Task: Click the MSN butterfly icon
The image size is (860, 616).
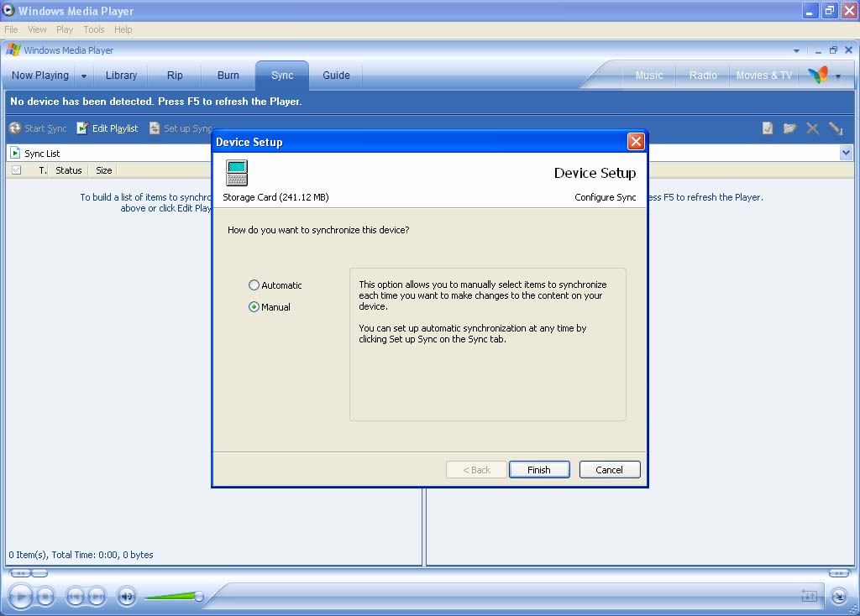Action: [818, 75]
